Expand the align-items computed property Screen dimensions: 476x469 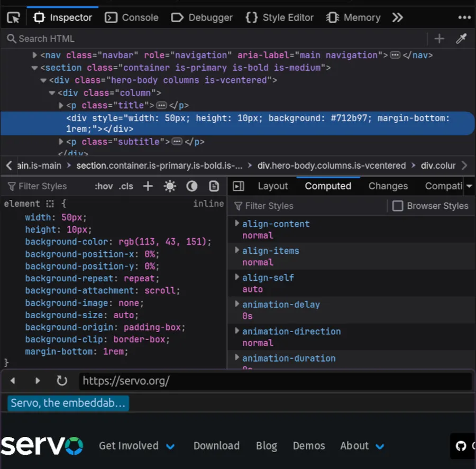(x=237, y=250)
